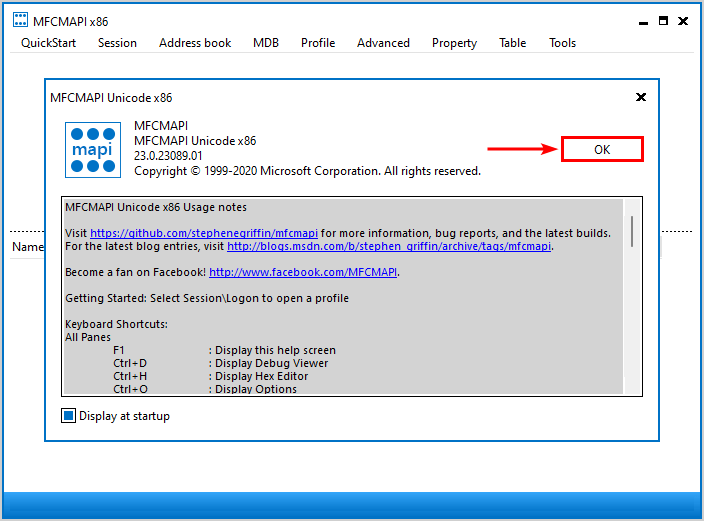Open the github.com/stephenegriffin/mfcmapi link

[x=204, y=233]
